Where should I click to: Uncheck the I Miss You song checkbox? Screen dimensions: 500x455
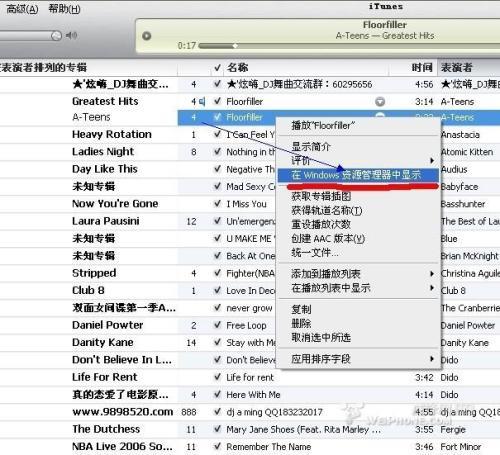tap(217, 204)
